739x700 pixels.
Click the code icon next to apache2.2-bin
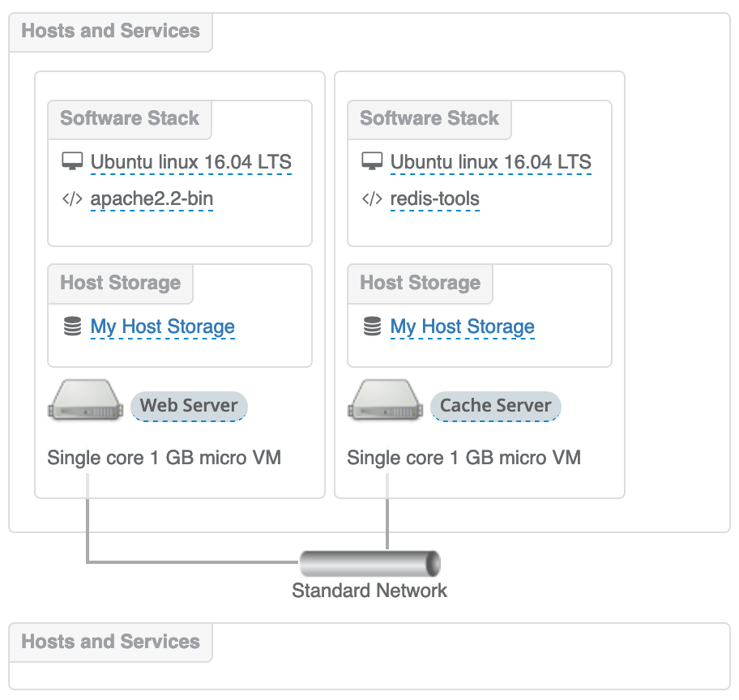(72, 199)
